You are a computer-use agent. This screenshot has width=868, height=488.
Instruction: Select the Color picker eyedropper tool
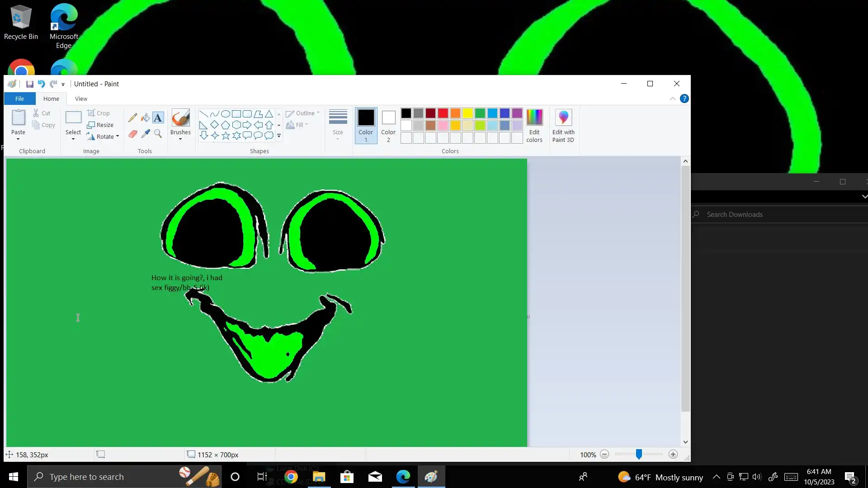[145, 134]
